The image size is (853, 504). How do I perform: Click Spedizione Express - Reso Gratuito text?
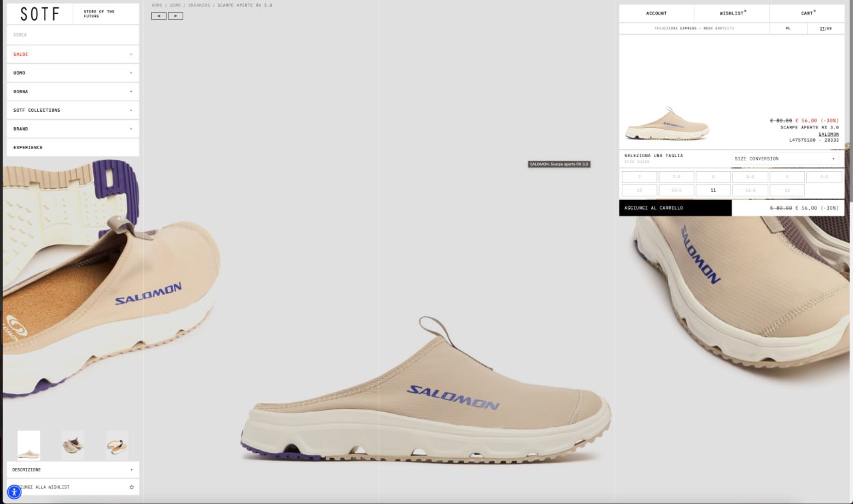coord(694,29)
